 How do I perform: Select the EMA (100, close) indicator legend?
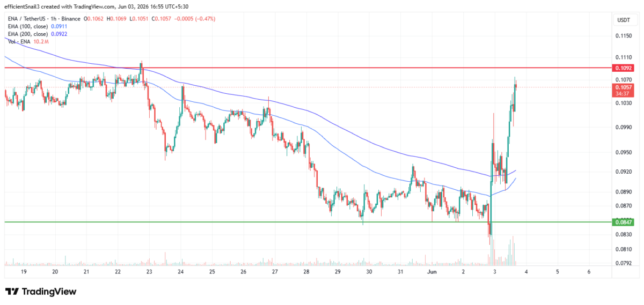pos(28,26)
